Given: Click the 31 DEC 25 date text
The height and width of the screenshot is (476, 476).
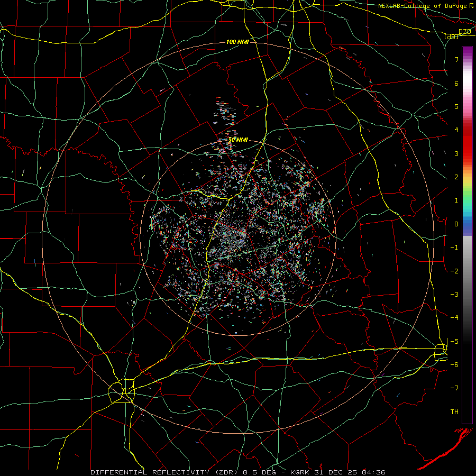Looking at the screenshot, I should 337,472.
